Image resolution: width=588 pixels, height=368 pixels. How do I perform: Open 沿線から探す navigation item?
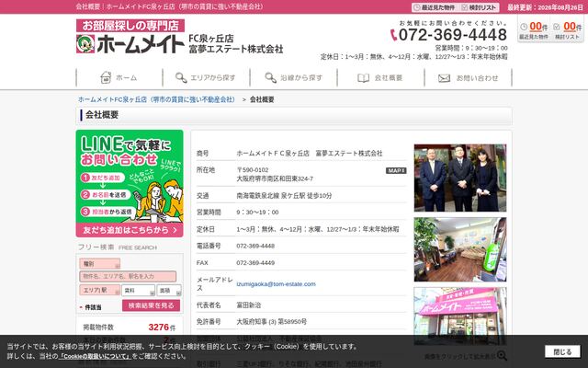click(x=293, y=77)
